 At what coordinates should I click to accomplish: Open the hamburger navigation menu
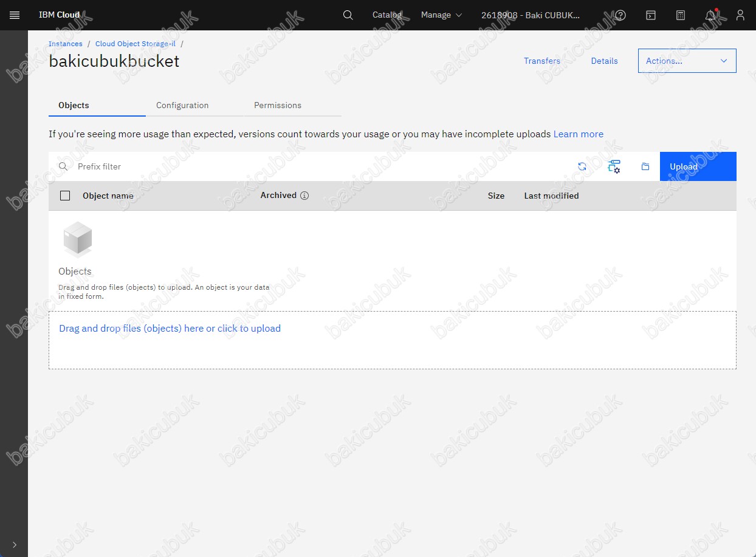pos(15,15)
